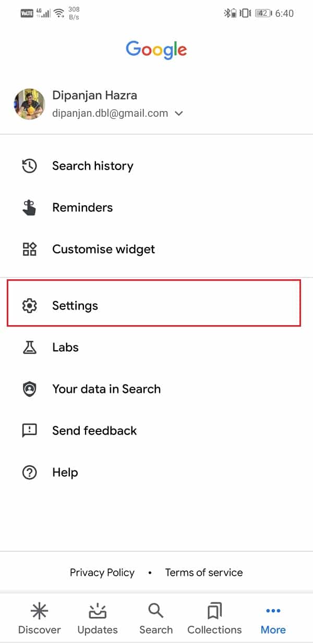
Task: Tap the Send feedback icon
Action: [29, 431]
